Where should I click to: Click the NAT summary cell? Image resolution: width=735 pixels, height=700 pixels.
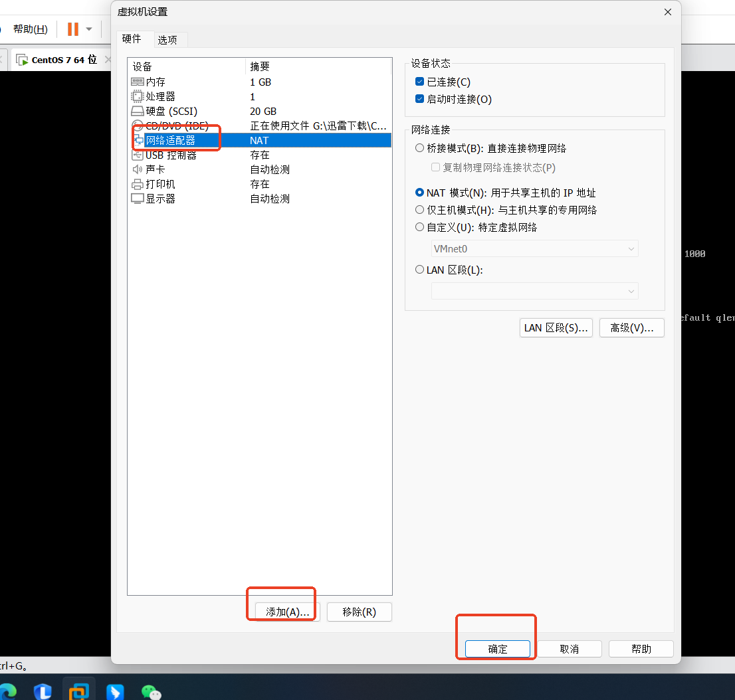pyautogui.click(x=259, y=140)
